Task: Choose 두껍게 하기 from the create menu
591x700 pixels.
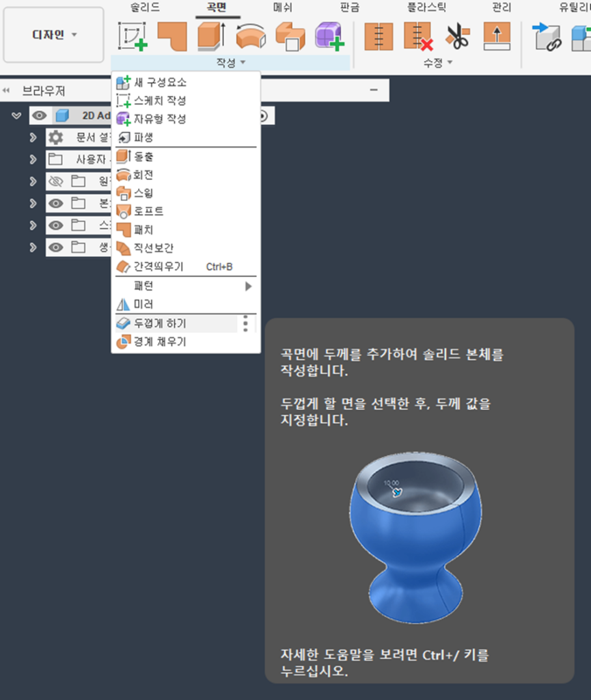Action: [160, 323]
